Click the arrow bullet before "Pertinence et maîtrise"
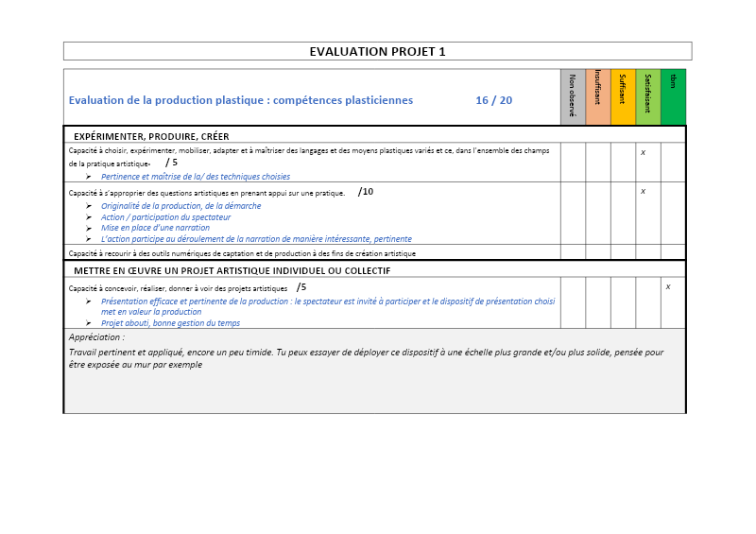 pyautogui.click(x=89, y=177)
